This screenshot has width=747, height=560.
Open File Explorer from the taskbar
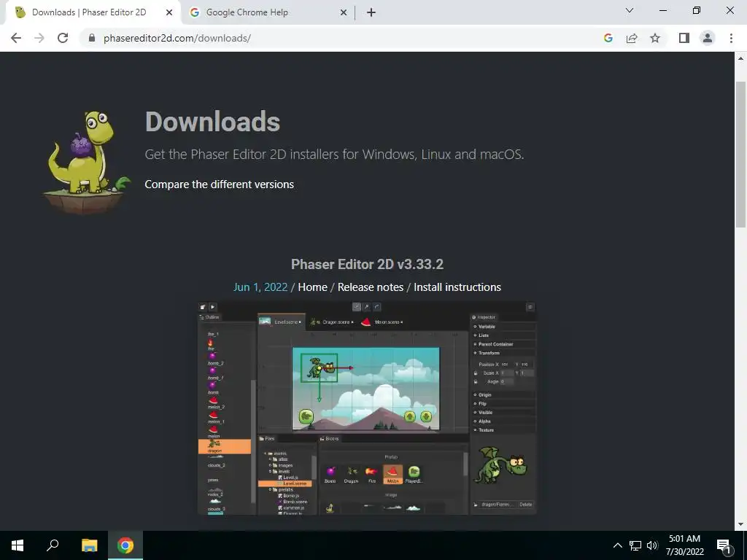(x=89, y=545)
